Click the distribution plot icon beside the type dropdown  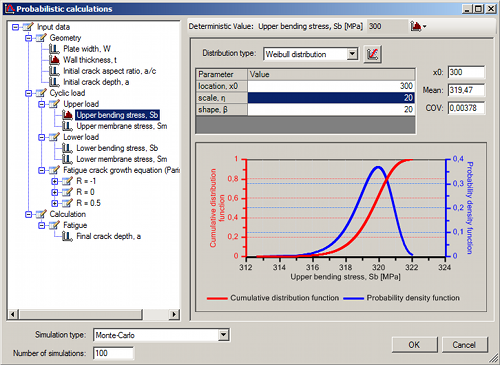[372, 54]
